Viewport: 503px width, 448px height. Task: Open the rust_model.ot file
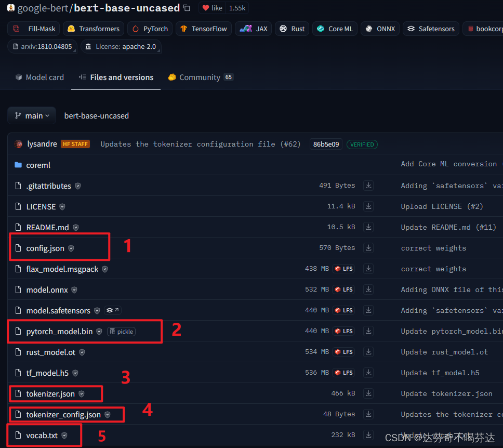pyautogui.click(x=51, y=352)
